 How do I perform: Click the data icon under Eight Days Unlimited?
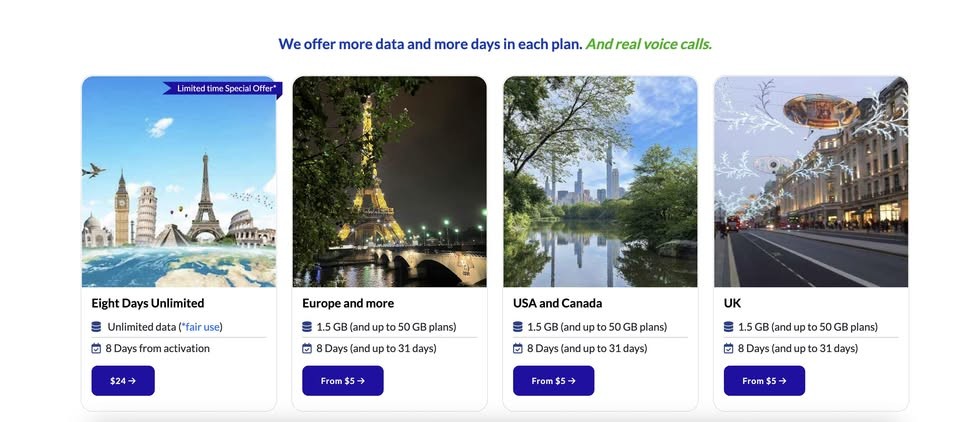tap(96, 327)
